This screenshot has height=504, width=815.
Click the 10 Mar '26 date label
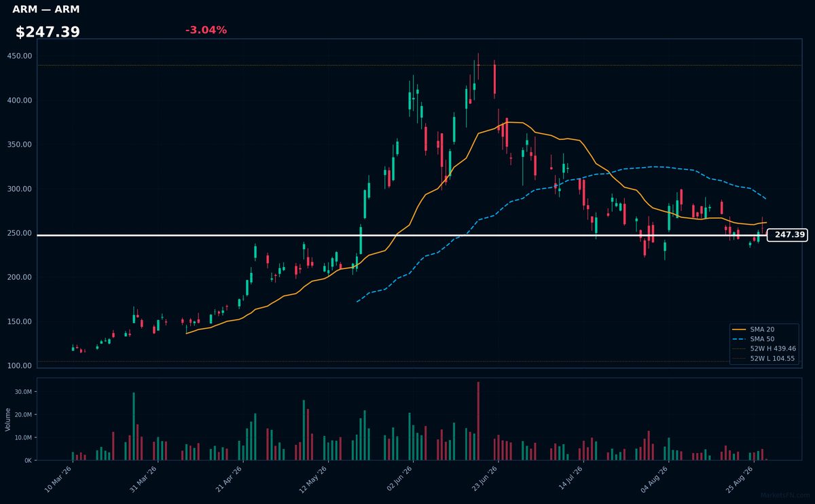[57, 480]
